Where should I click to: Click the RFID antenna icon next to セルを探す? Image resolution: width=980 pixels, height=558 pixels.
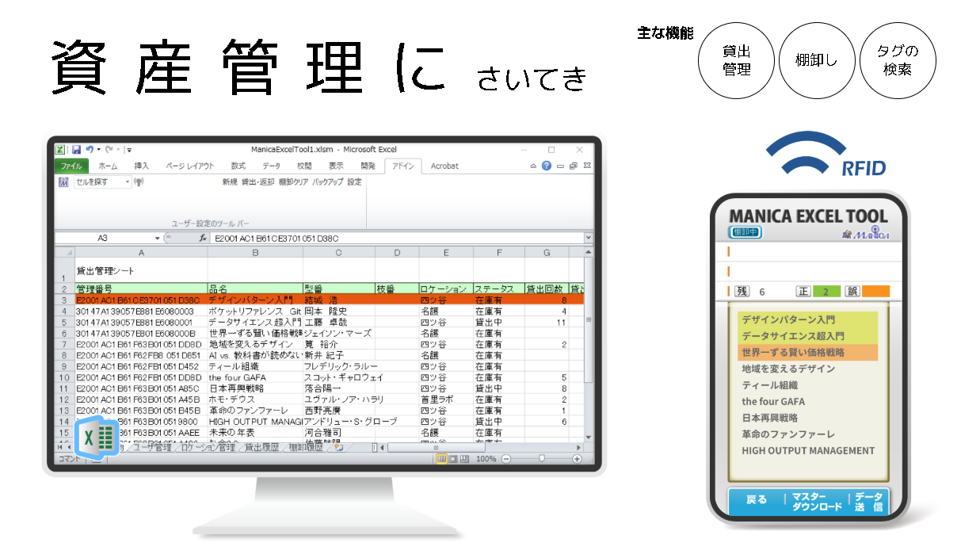(139, 182)
